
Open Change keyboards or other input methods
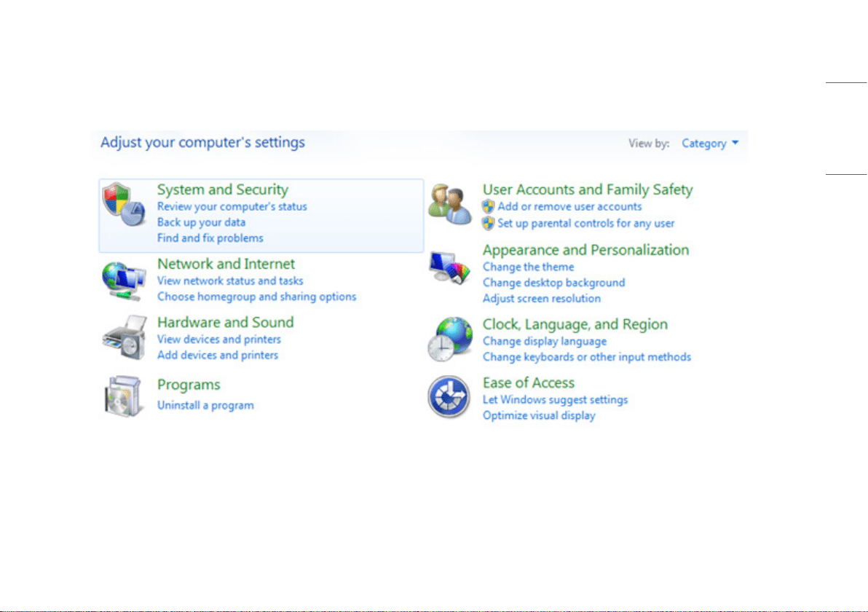pyautogui.click(x=587, y=357)
